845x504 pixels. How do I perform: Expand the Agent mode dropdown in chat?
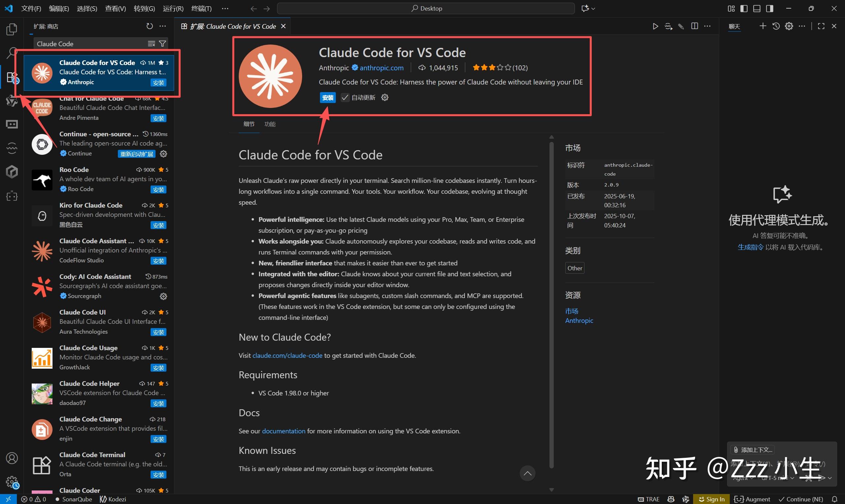coord(743,478)
